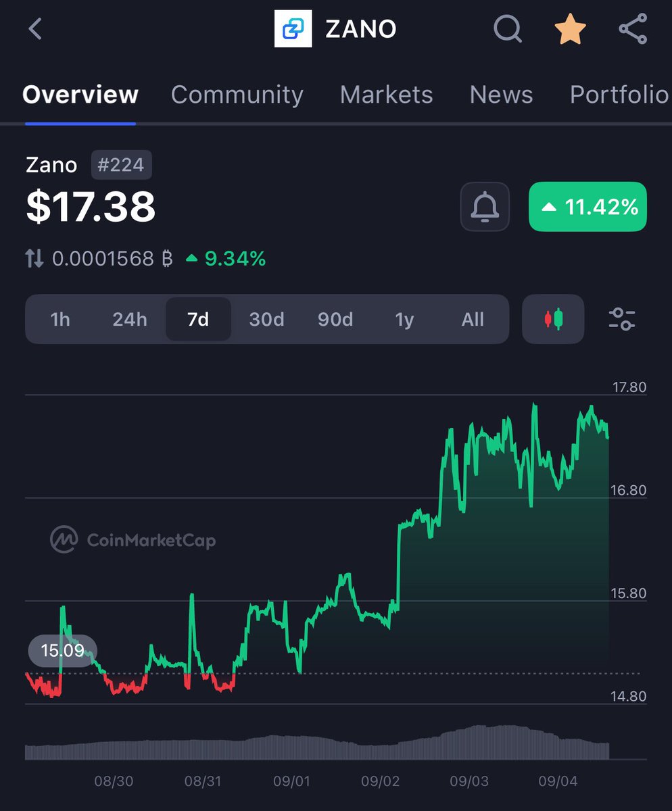The height and width of the screenshot is (811, 672).
Task: Tap the 09/02 date label
Action: point(381,781)
